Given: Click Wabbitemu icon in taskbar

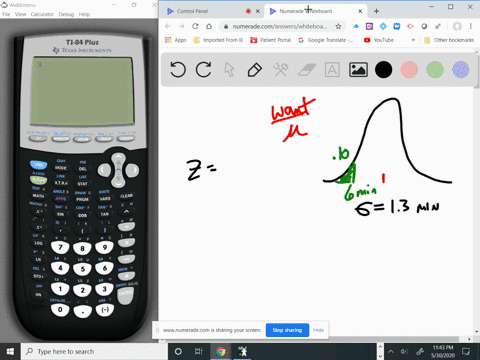Looking at the screenshot, I should 243,351.
